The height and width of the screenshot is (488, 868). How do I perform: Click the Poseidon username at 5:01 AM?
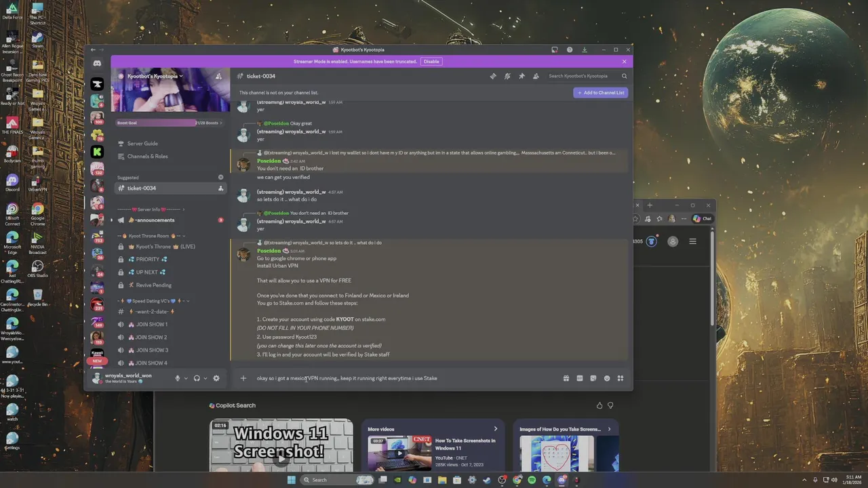[269, 251]
